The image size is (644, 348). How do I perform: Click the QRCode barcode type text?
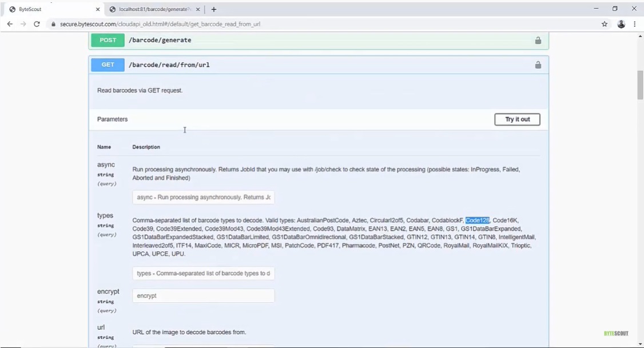coord(429,245)
